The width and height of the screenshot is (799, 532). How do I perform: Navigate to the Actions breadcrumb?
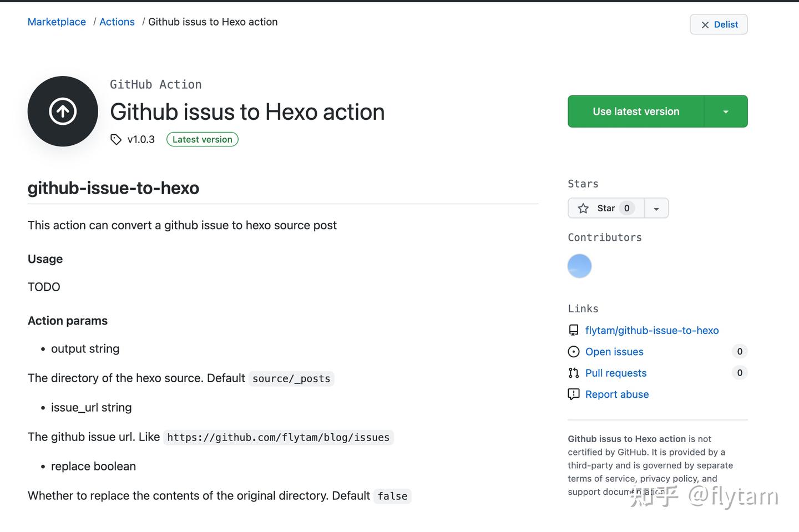click(x=117, y=22)
